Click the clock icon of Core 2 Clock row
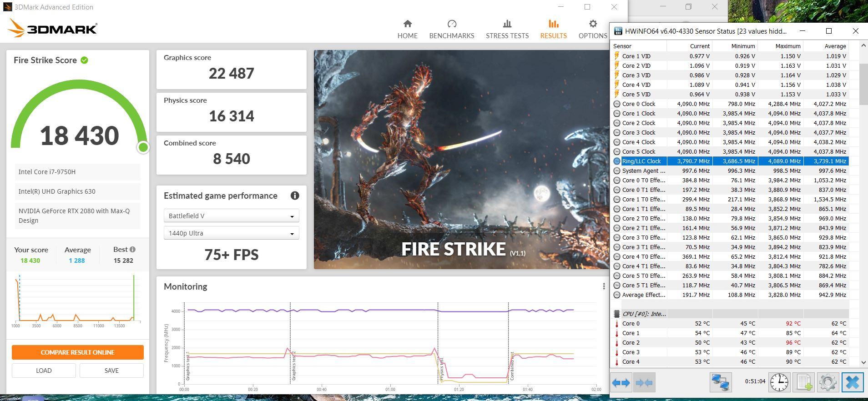 pos(617,123)
